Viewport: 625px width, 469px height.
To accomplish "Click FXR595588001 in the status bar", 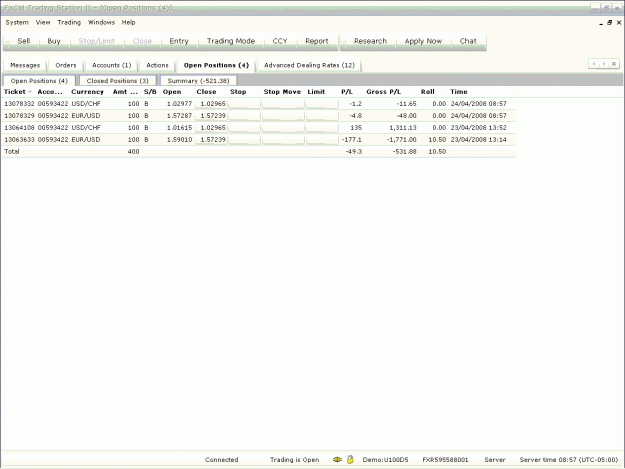I will pyautogui.click(x=445, y=460).
